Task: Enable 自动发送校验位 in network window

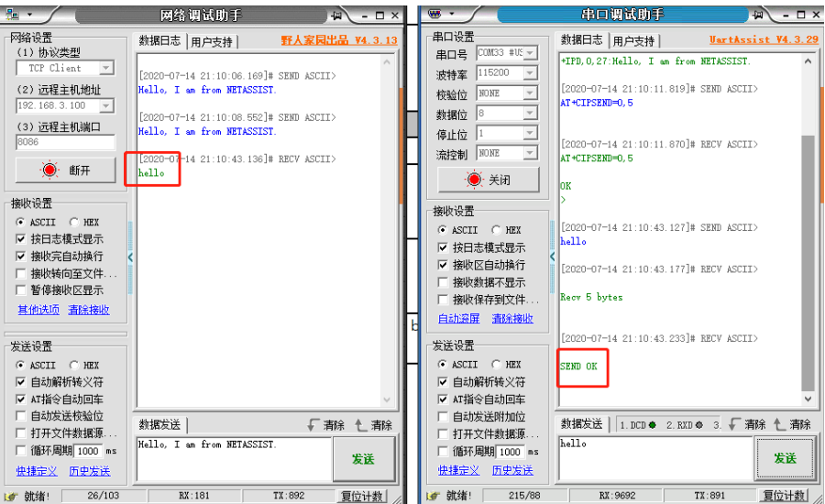Action: coord(20,416)
